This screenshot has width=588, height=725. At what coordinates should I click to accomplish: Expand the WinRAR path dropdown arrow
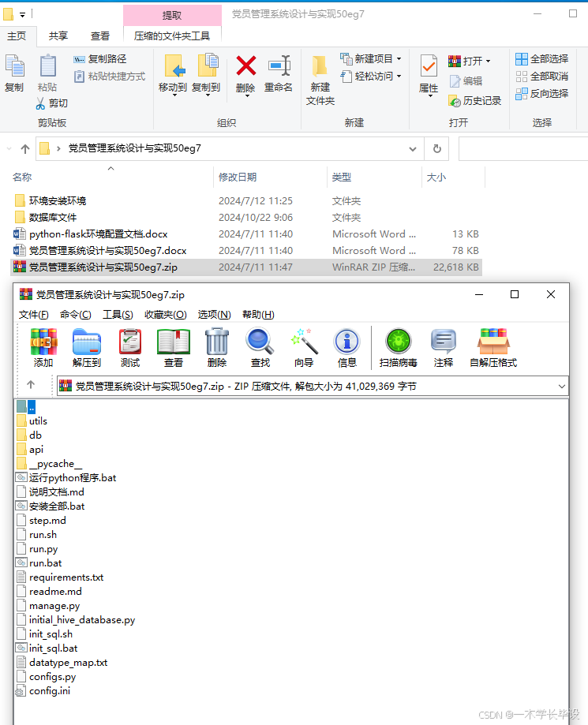click(562, 387)
